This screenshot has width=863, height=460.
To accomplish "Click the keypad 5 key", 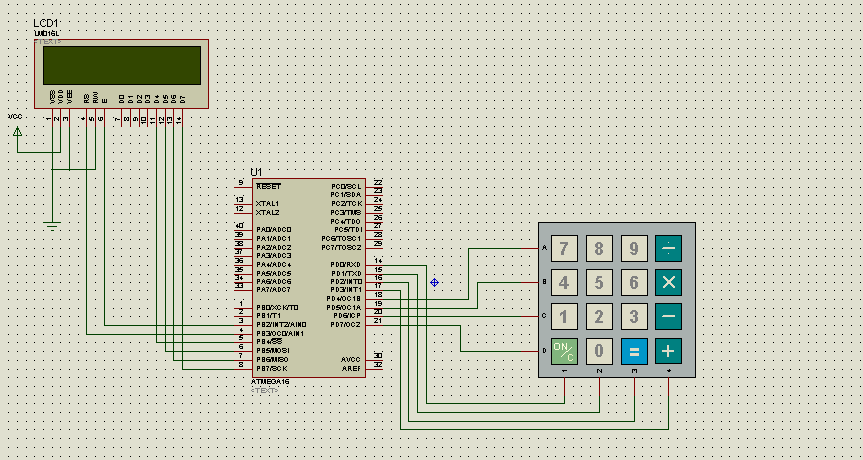I will (599, 283).
